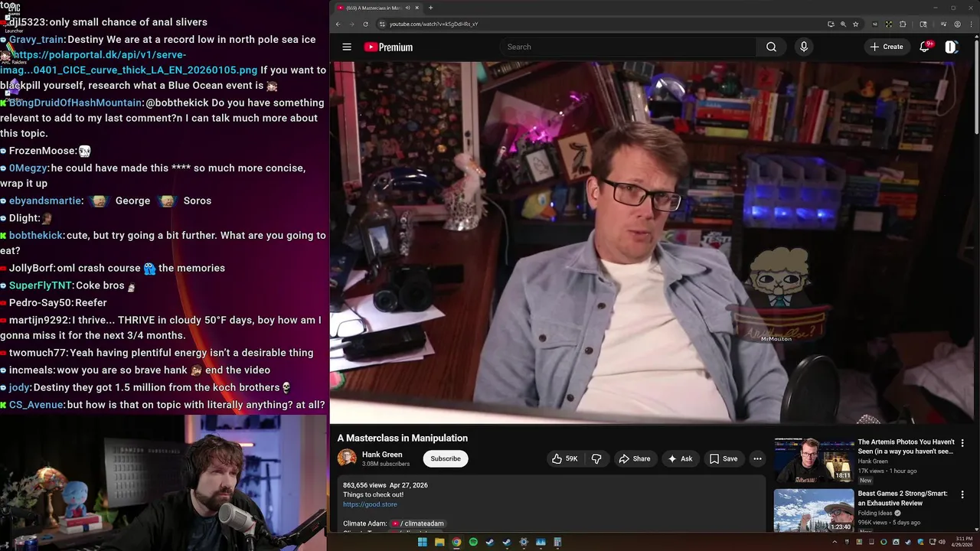Bookmark this page with the star

[x=855, y=24]
